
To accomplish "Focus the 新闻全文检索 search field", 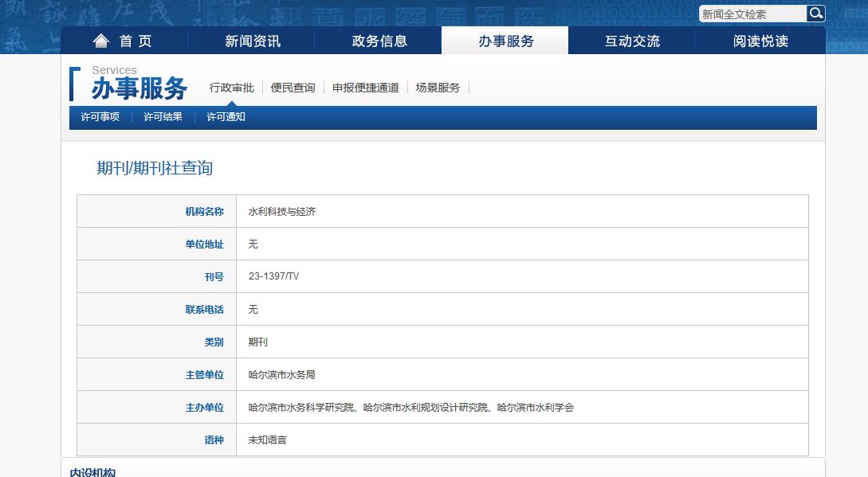I will [752, 14].
